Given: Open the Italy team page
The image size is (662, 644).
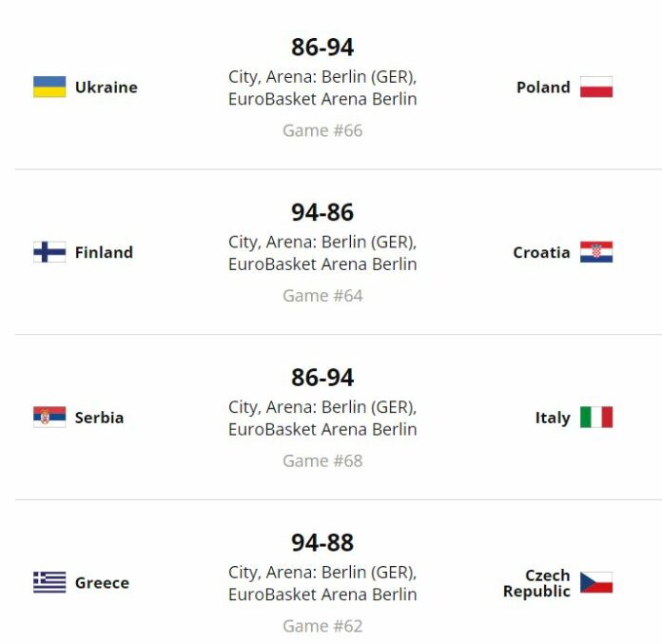Looking at the screenshot, I should [x=553, y=418].
